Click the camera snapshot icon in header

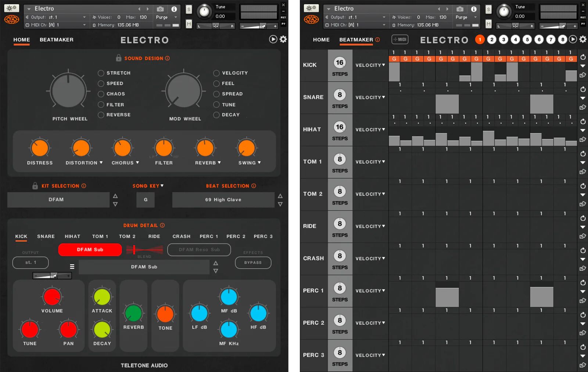[160, 8]
